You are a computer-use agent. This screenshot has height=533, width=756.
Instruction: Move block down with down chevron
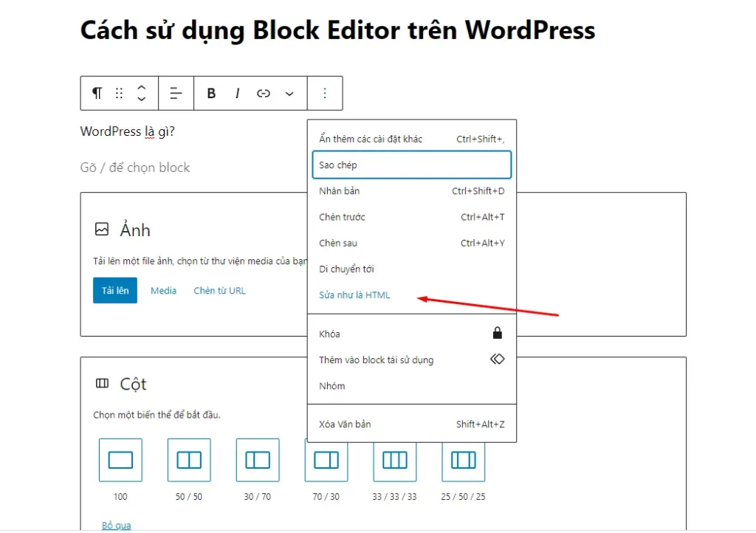click(141, 99)
